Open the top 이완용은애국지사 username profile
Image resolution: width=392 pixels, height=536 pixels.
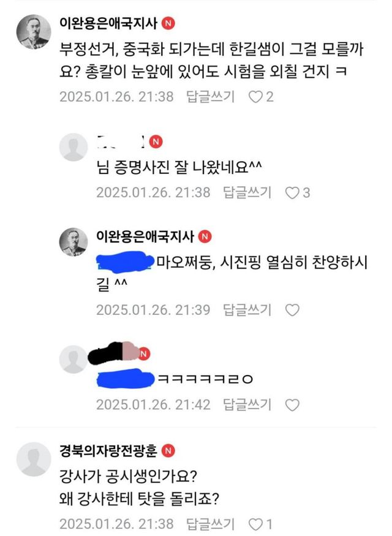pyautogui.click(x=108, y=24)
